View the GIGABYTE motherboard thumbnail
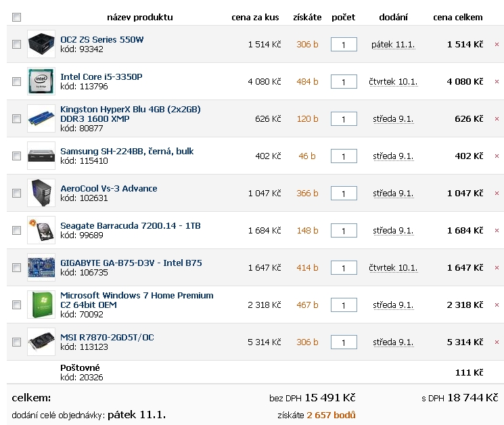This screenshot has height=425, width=504. click(x=41, y=267)
